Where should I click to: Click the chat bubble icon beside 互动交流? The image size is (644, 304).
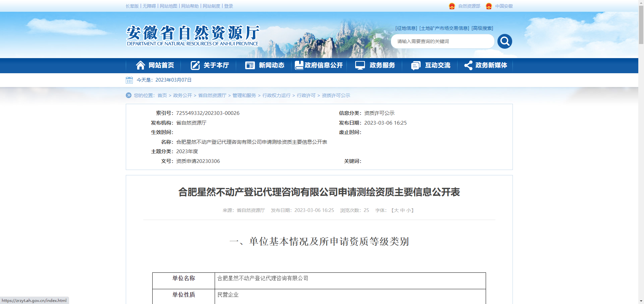click(x=416, y=66)
